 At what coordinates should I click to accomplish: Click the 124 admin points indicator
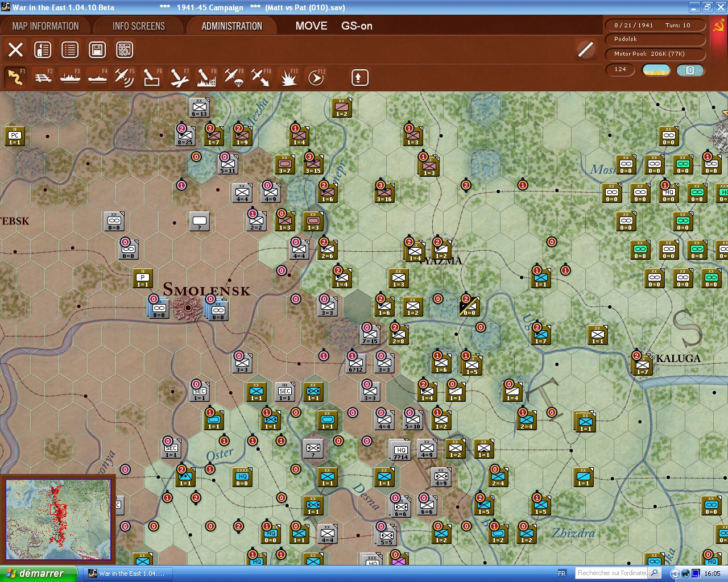coord(621,69)
